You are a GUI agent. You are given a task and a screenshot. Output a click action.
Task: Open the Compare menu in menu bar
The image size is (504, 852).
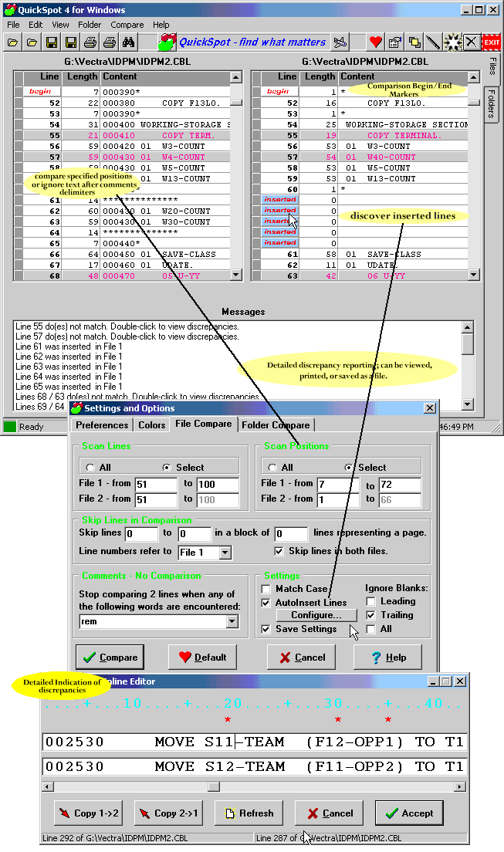click(127, 25)
